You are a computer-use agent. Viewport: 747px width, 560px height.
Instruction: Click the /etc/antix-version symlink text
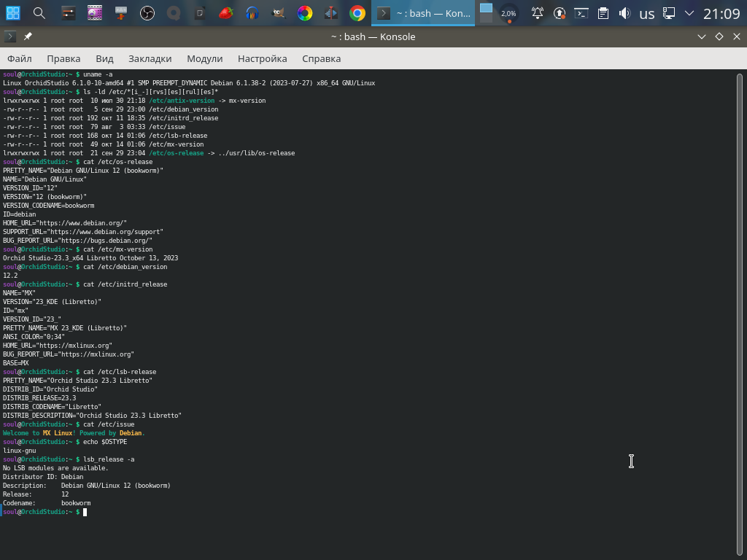[182, 101]
